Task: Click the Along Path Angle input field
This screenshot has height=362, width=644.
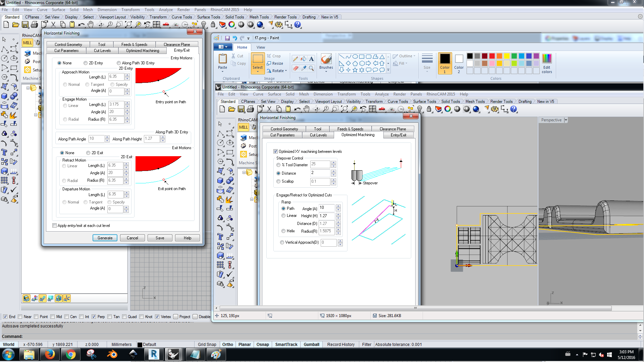Action: pos(97,139)
